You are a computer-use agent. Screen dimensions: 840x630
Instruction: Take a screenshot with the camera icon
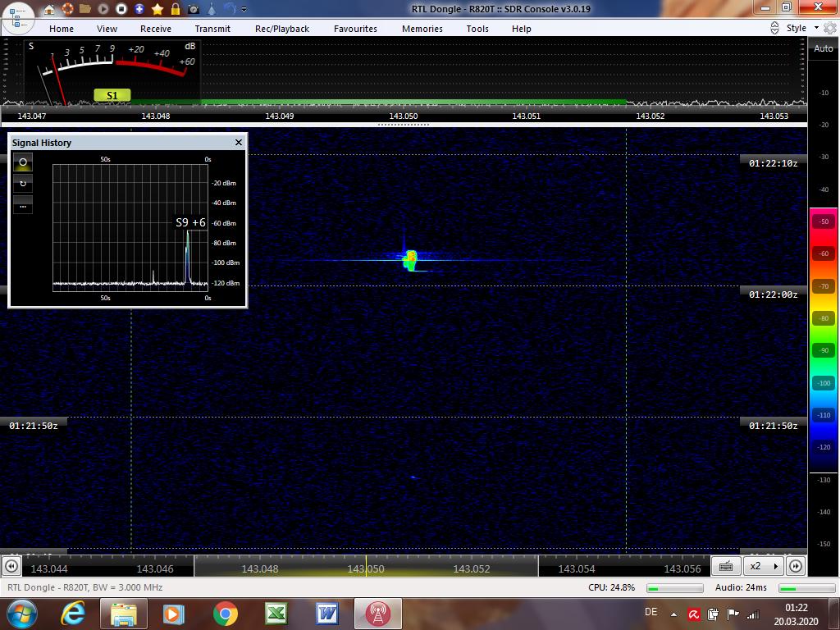194,9
